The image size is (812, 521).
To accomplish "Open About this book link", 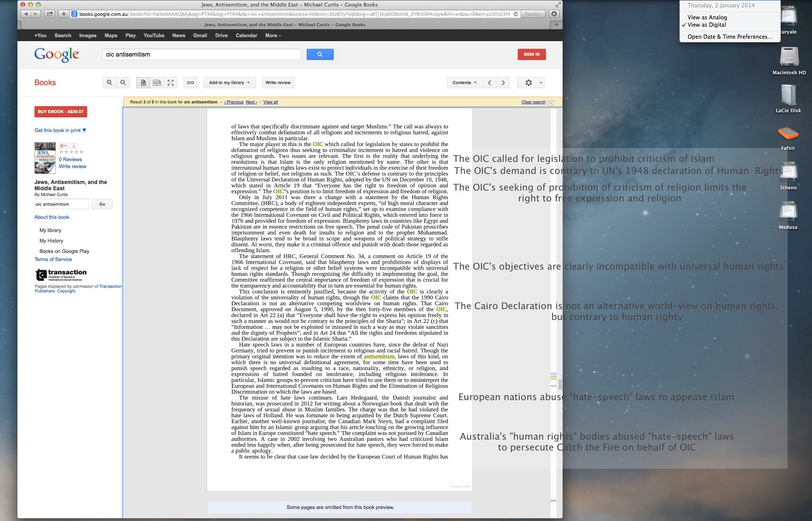I will [52, 217].
